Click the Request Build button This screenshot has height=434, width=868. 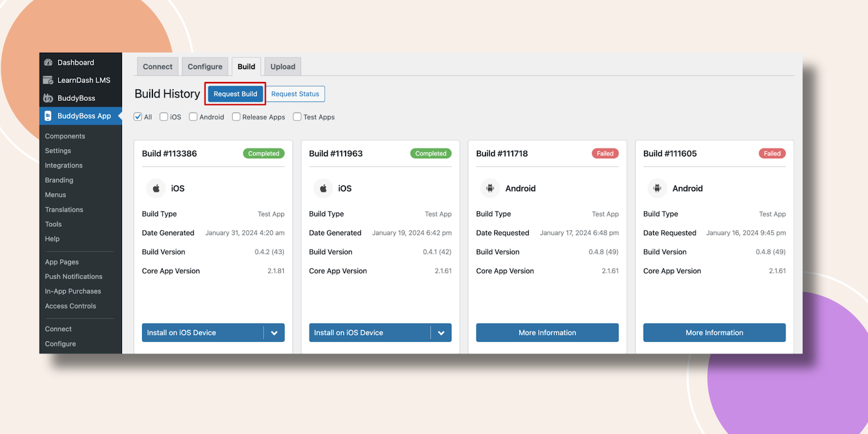[235, 94]
